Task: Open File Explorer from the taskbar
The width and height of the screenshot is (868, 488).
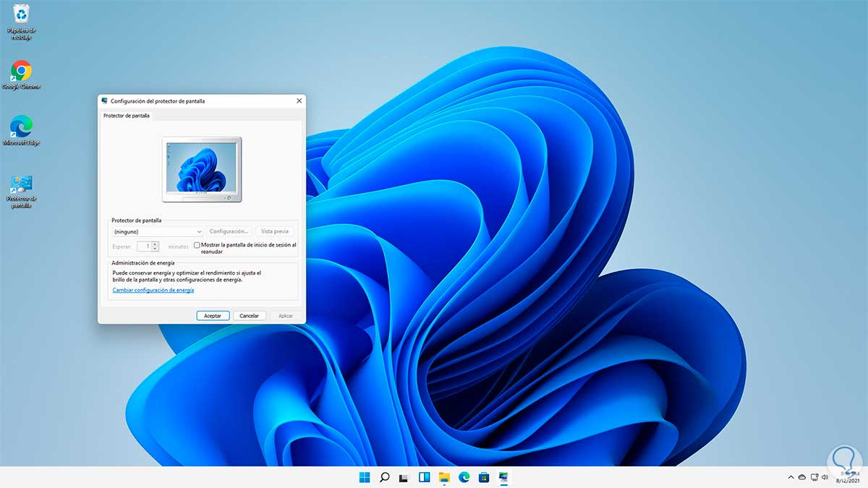Action: (444, 477)
